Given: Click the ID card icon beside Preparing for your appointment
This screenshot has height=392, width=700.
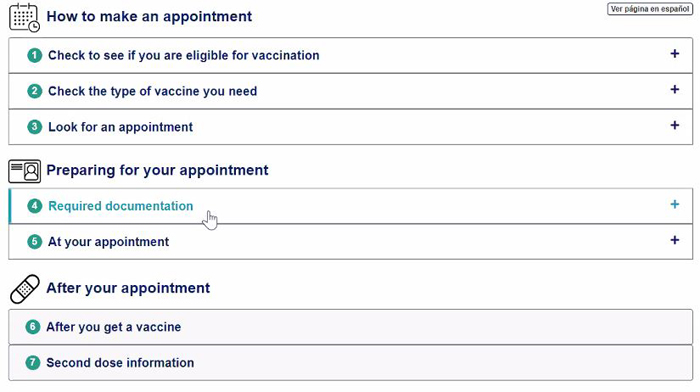Looking at the screenshot, I should pyautogui.click(x=25, y=171).
